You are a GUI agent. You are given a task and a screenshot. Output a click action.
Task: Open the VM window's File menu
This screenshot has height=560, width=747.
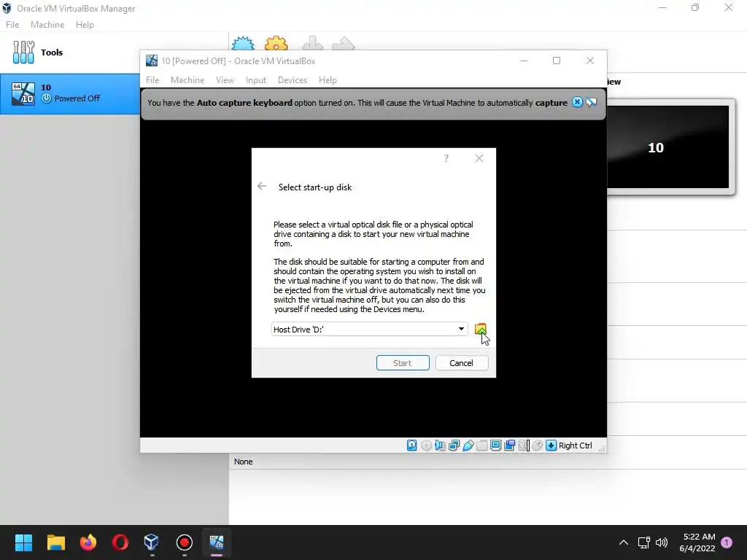pos(152,80)
